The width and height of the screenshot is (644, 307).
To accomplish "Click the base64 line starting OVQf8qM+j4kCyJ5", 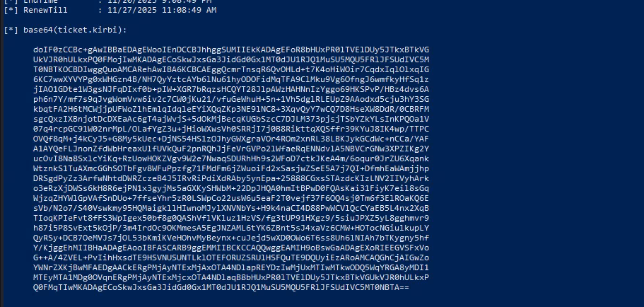I will point(231,139).
